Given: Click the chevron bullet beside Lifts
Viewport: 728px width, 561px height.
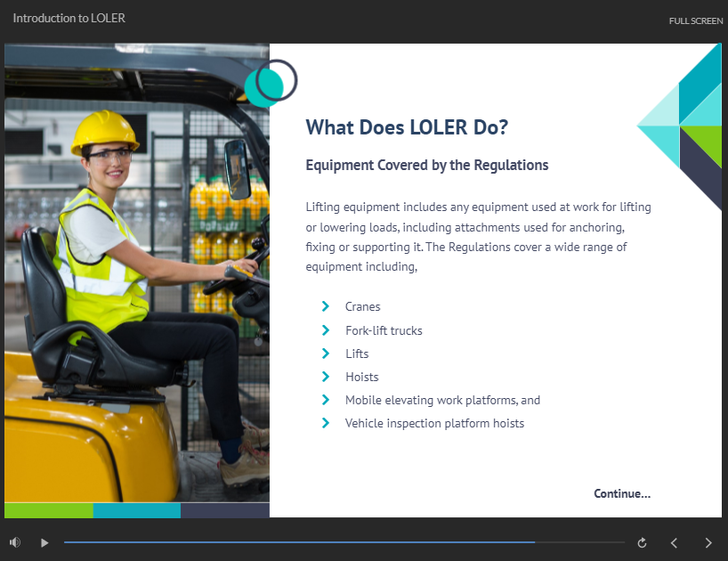Looking at the screenshot, I should click(x=326, y=354).
